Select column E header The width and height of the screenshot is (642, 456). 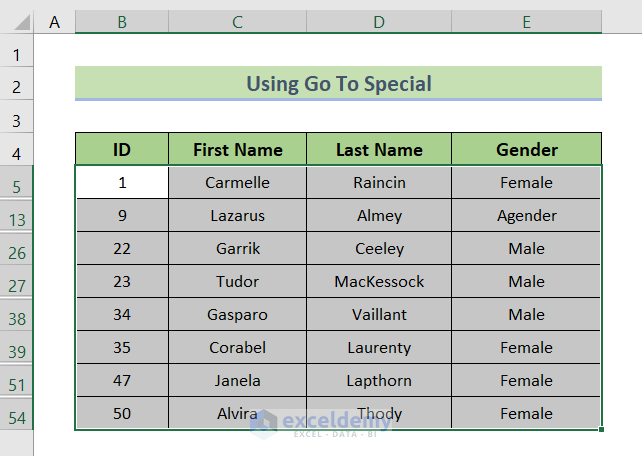point(526,21)
